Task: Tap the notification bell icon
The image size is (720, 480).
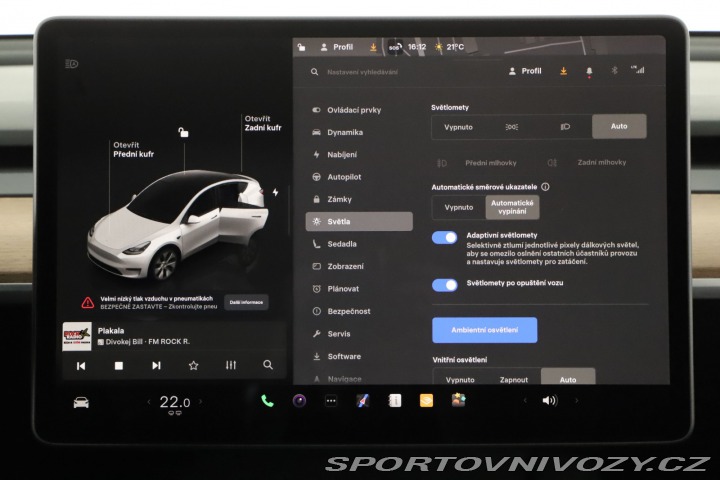Action: 589,71
